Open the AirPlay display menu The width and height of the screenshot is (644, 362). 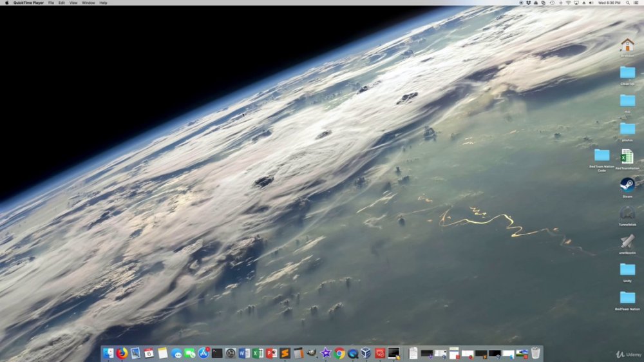576,3
